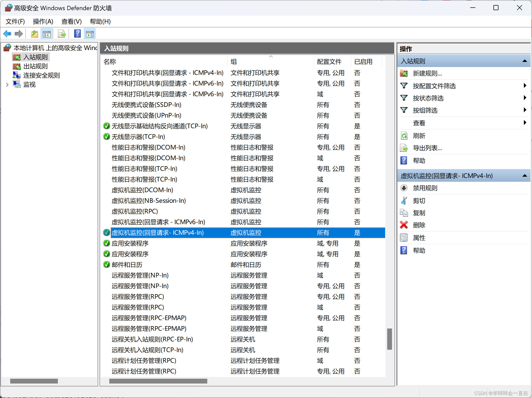Click 导出列表... in actions pane
This screenshot has width=532, height=398.
(x=427, y=148)
